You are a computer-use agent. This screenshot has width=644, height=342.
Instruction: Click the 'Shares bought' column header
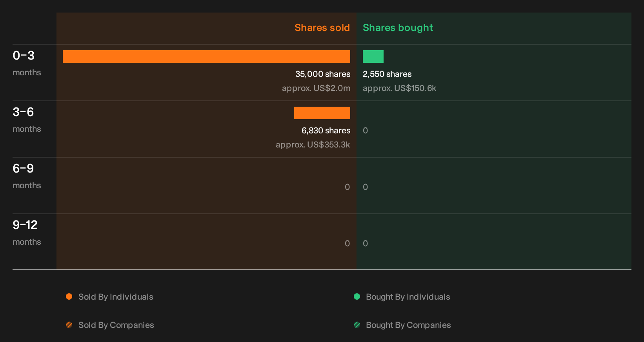tap(398, 28)
